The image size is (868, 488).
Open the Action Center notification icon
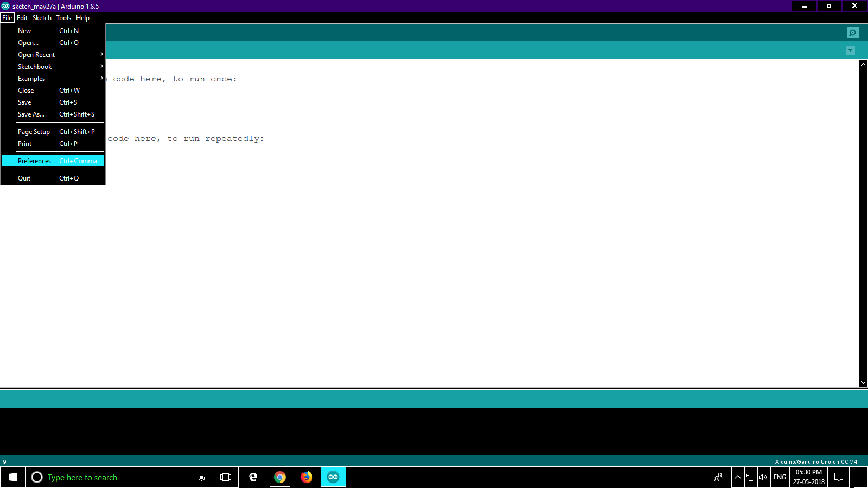click(x=839, y=477)
